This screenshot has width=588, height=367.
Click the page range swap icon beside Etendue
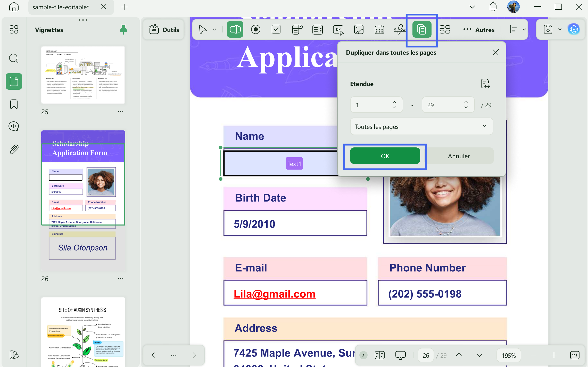point(485,84)
